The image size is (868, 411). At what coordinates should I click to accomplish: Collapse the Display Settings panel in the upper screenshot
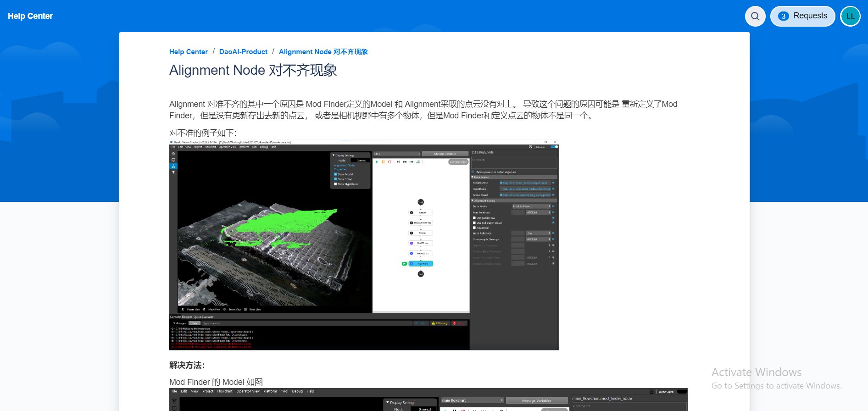pos(334,156)
